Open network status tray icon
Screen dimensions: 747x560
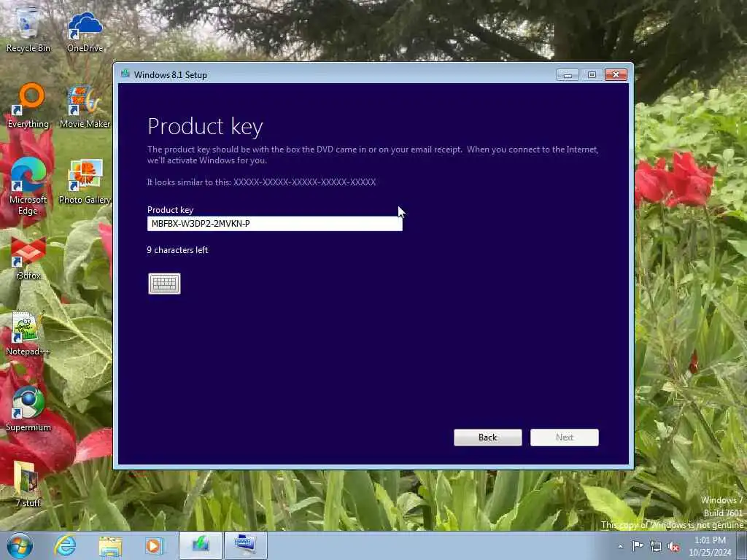656,546
